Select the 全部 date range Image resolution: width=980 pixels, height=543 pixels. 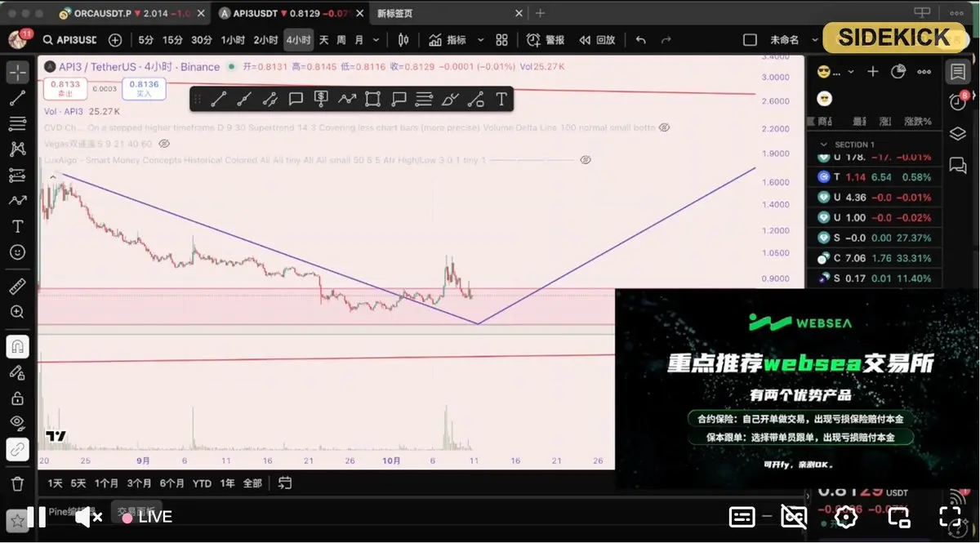pos(252,483)
